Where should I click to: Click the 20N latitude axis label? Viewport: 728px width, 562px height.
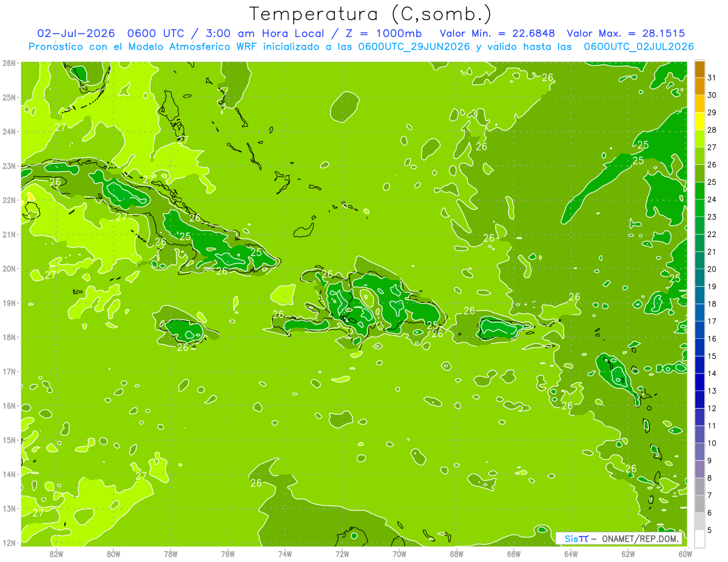9,269
